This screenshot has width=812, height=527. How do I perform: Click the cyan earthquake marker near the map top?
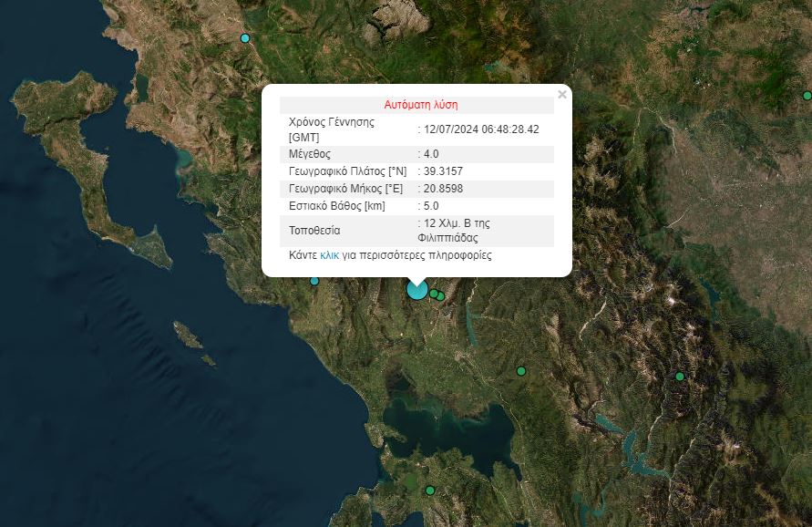(x=243, y=38)
